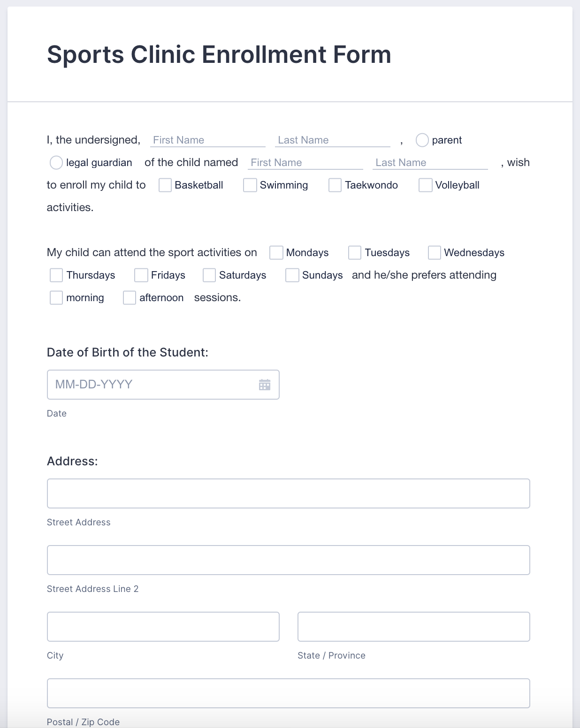Click the MM-DD-YYYY date input field
This screenshot has width=580, height=728.
pos(141,384)
